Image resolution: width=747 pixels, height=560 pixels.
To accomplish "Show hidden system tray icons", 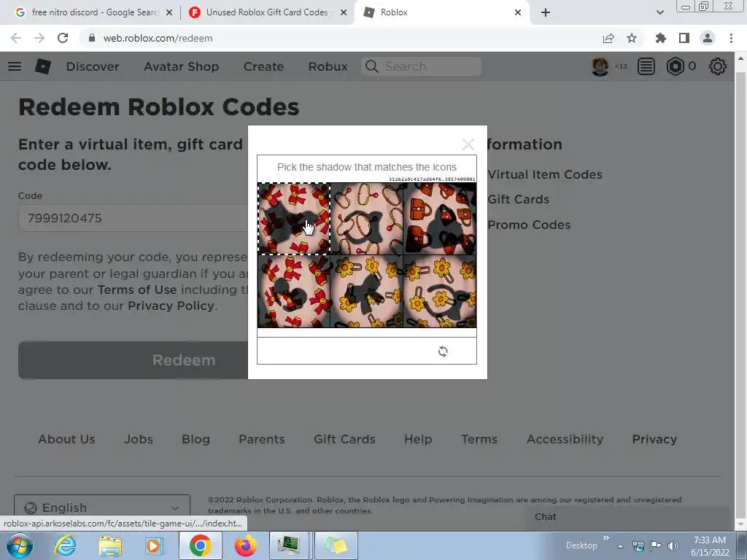I will [620, 545].
